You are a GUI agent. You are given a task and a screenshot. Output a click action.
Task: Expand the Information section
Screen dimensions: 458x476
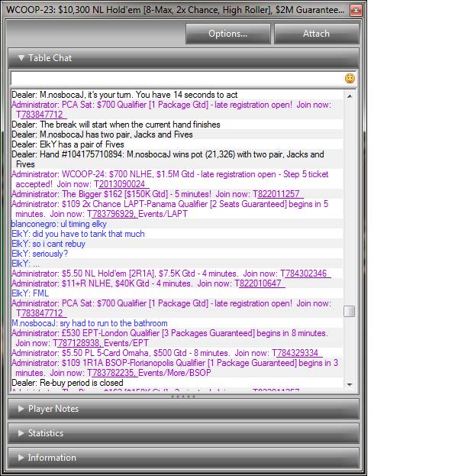[183, 458]
